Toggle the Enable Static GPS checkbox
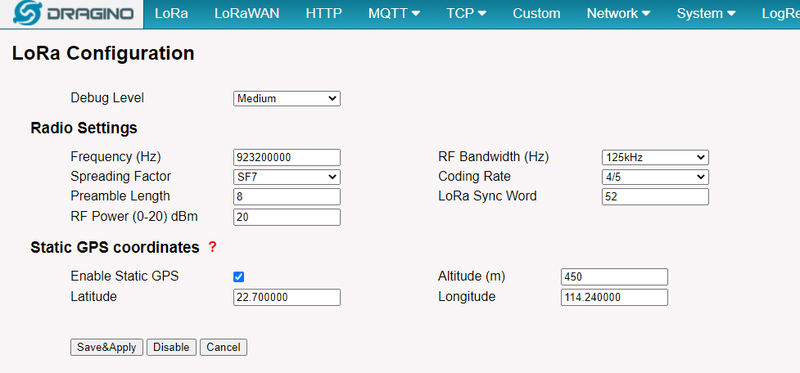This screenshot has width=800, height=373. [x=238, y=277]
